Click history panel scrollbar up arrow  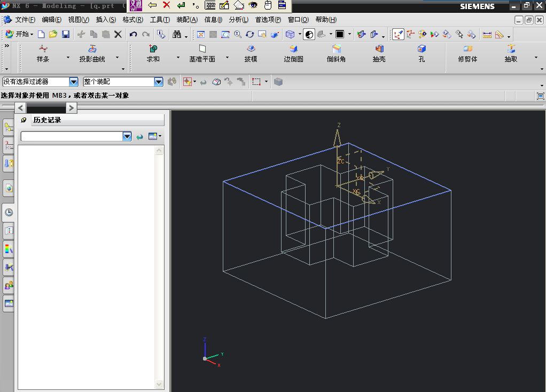(159, 151)
